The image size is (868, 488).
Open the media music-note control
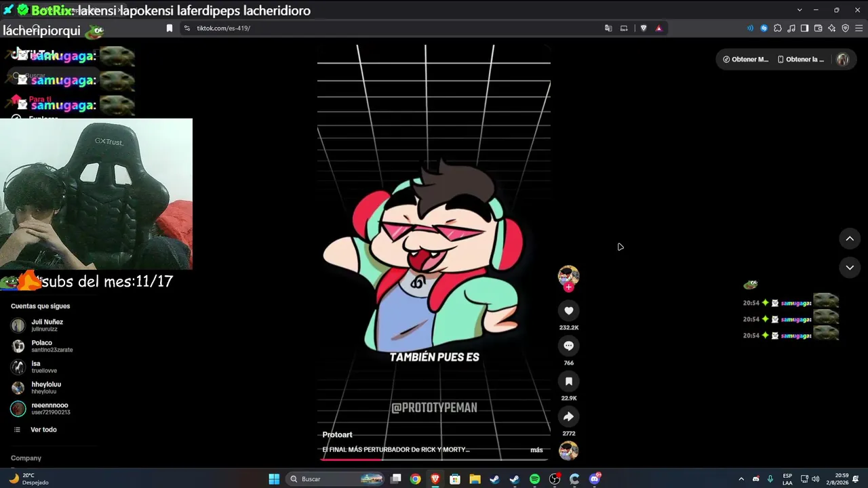(x=791, y=28)
